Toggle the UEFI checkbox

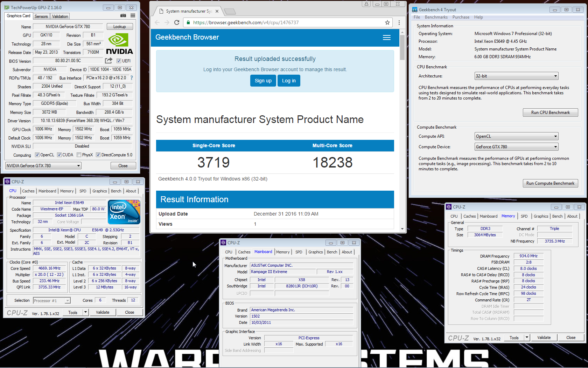119,61
